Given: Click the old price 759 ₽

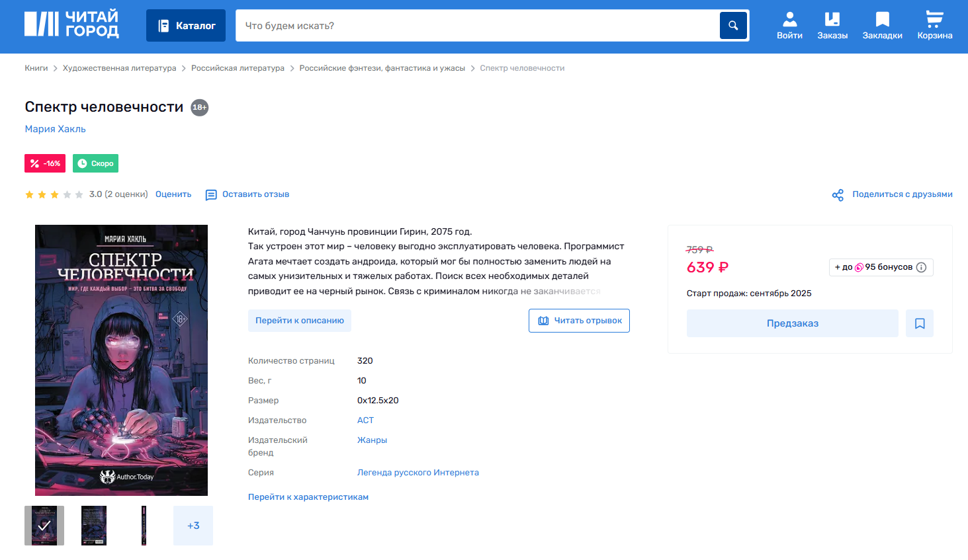Looking at the screenshot, I should 700,249.
